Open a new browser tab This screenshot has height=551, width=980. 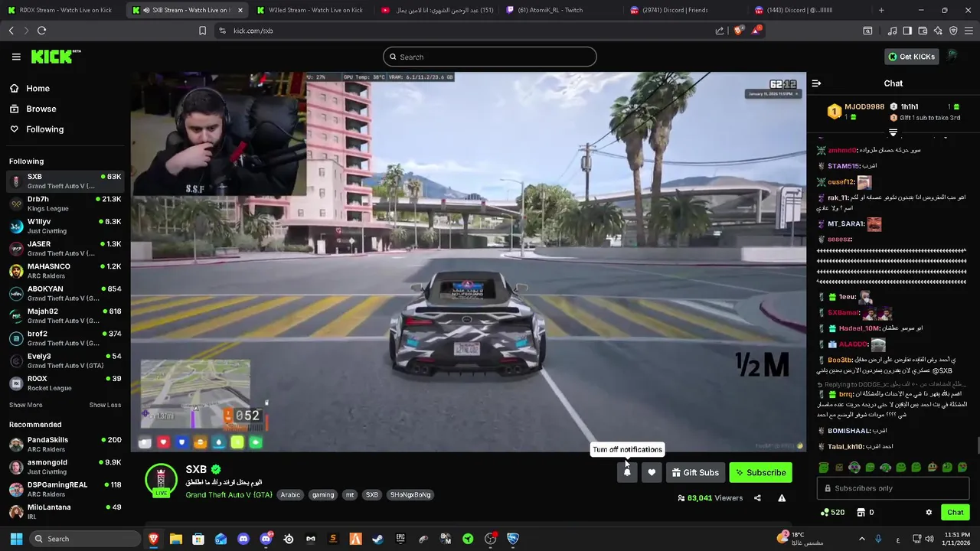881,10
